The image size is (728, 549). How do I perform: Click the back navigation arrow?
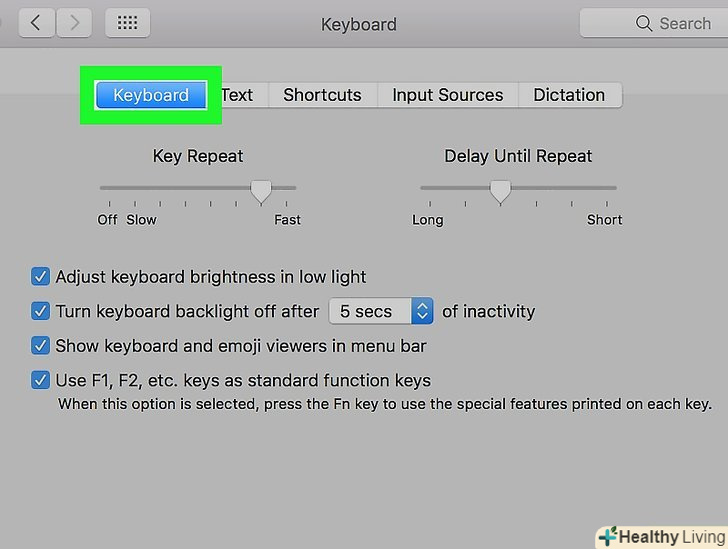click(36, 23)
